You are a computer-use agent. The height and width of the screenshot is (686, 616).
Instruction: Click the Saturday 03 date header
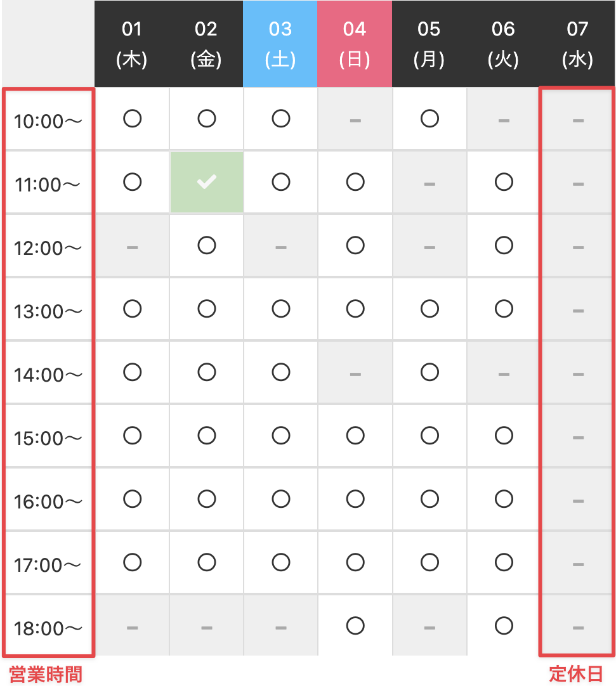click(280, 44)
